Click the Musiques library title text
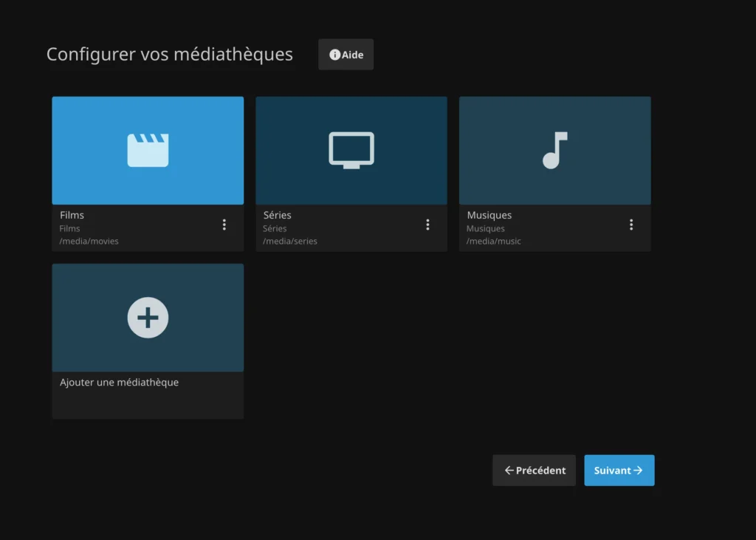The height and width of the screenshot is (540, 756). 489,215
